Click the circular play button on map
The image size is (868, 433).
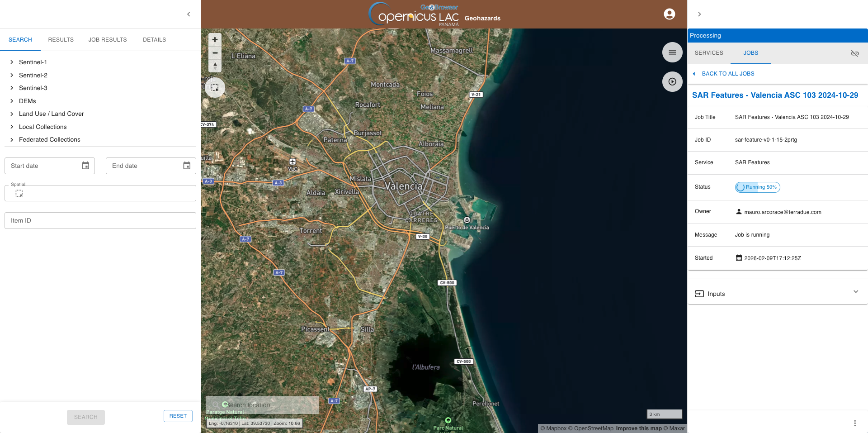672,82
